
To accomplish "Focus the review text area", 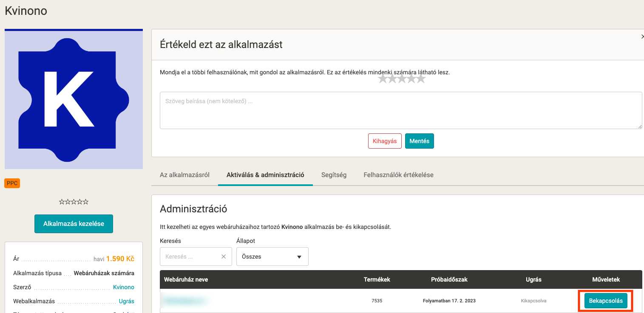I will 401,110.
